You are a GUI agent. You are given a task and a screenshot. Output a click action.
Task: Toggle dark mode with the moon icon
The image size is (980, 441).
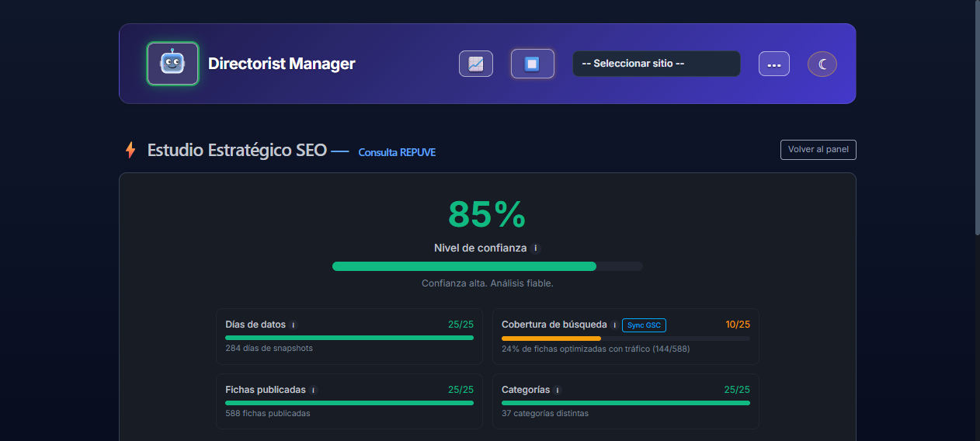point(822,64)
